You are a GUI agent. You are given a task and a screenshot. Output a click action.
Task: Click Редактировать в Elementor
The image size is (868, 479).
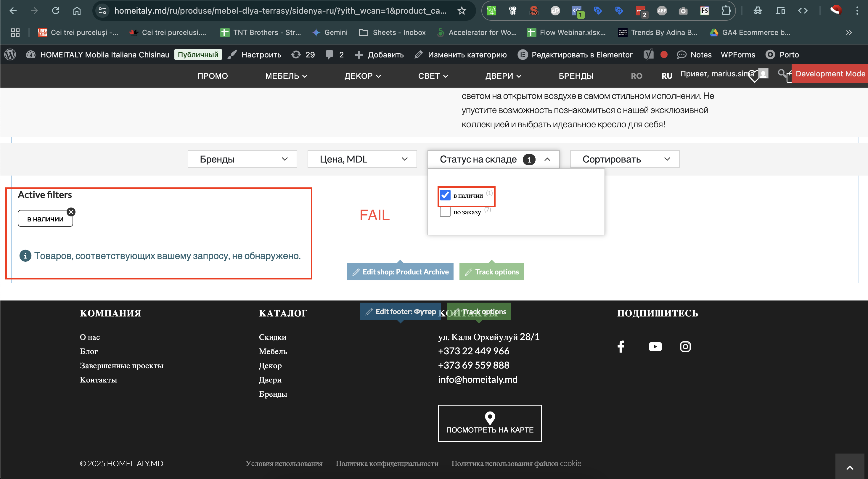[575, 54]
